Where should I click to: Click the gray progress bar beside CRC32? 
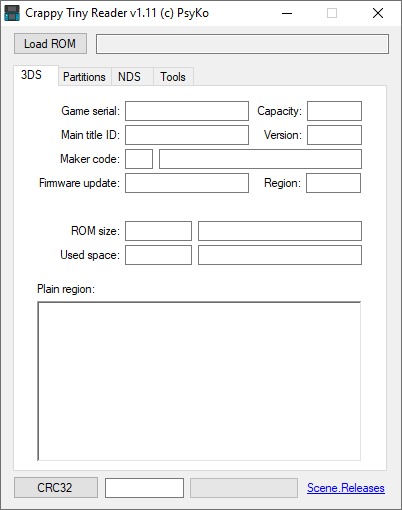point(244,488)
